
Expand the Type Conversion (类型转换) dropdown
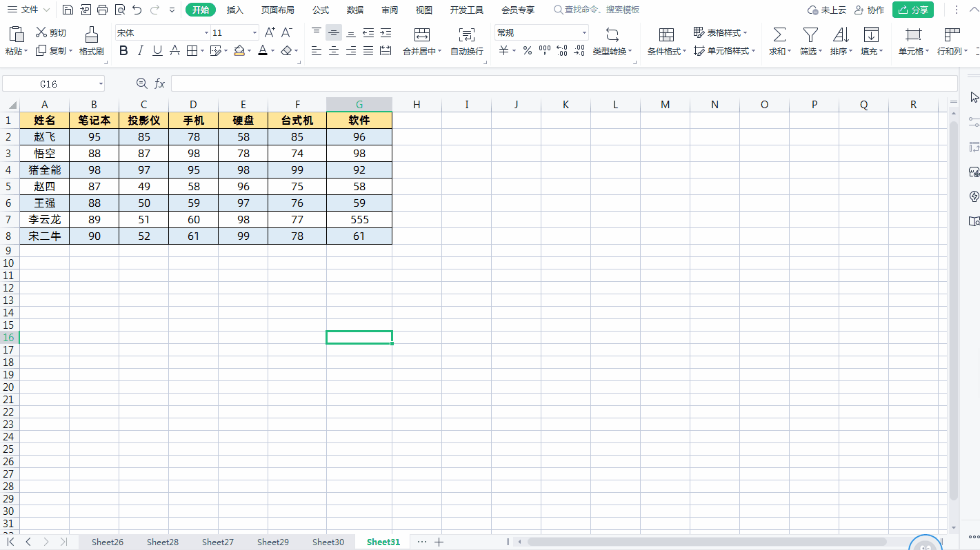tap(631, 51)
